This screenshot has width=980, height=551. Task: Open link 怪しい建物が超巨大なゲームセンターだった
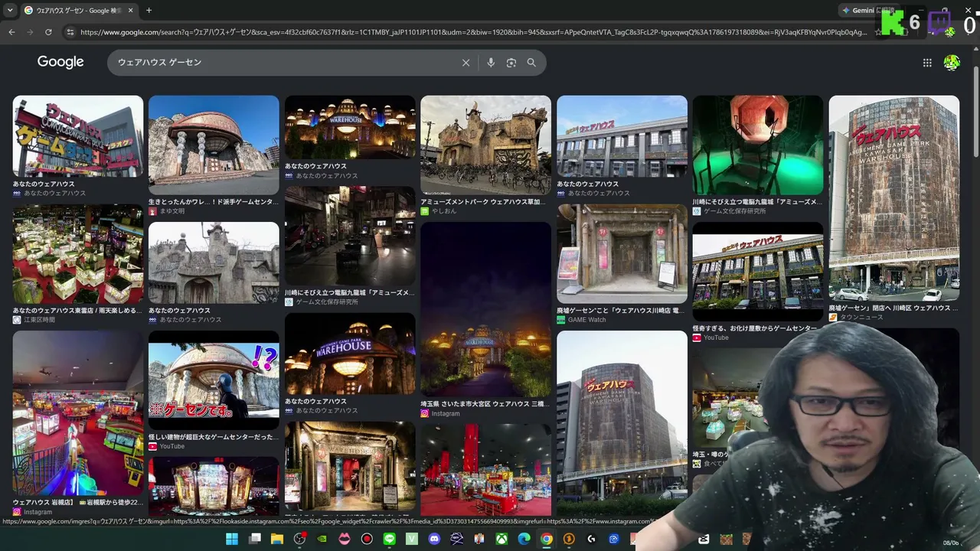(214, 437)
